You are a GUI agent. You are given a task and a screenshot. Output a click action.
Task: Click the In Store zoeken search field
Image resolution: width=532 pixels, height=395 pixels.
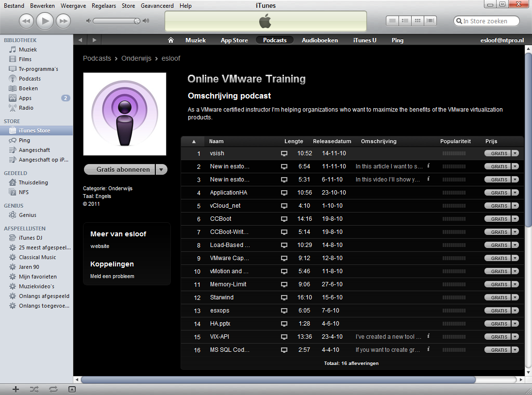click(x=486, y=21)
